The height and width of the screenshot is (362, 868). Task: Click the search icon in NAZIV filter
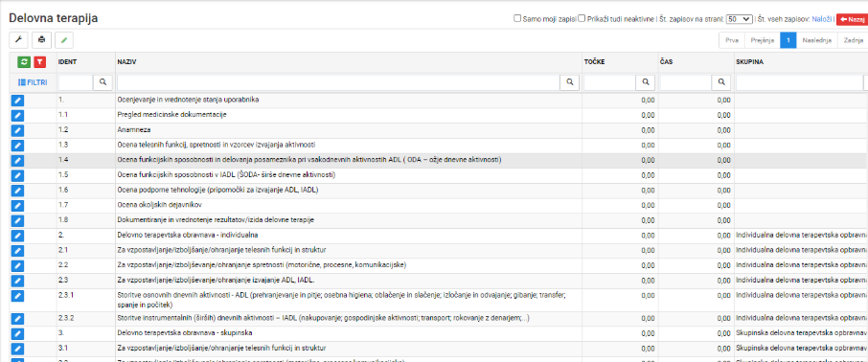tap(569, 82)
